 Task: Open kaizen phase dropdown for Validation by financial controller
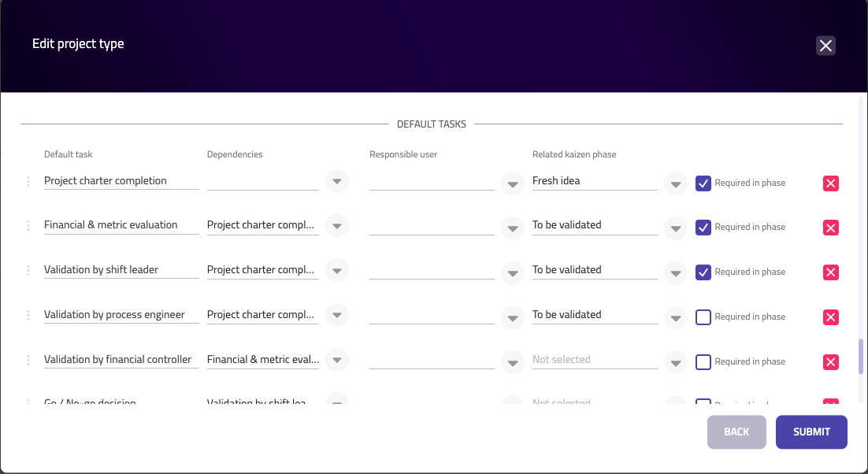676,363
